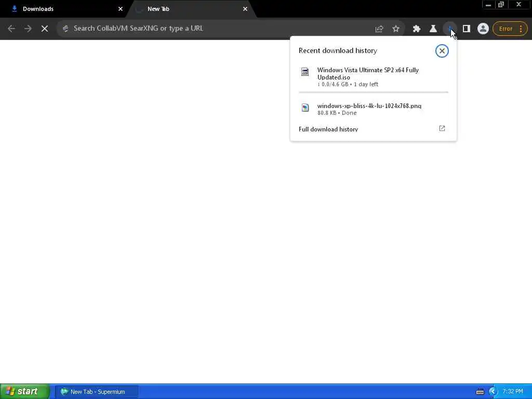Click the 0.0/4.6 GB download status text
The width and height of the screenshot is (532, 399).
point(348,84)
